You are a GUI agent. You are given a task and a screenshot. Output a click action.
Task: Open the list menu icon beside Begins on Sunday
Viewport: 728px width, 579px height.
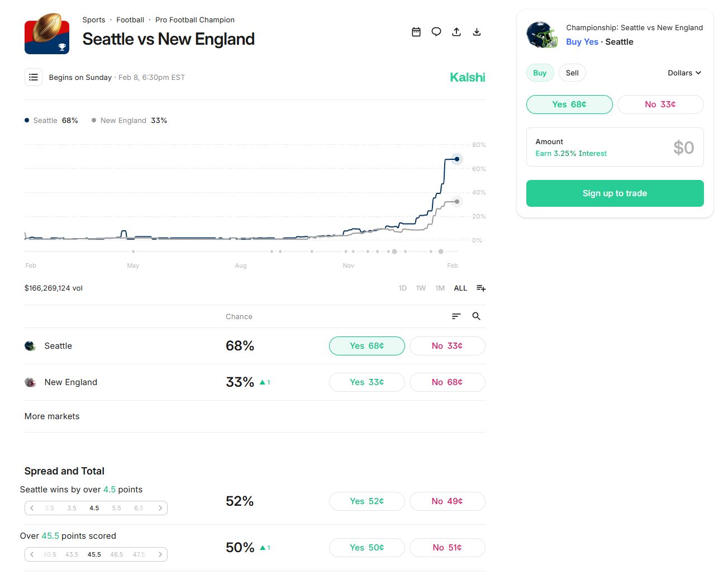34,77
